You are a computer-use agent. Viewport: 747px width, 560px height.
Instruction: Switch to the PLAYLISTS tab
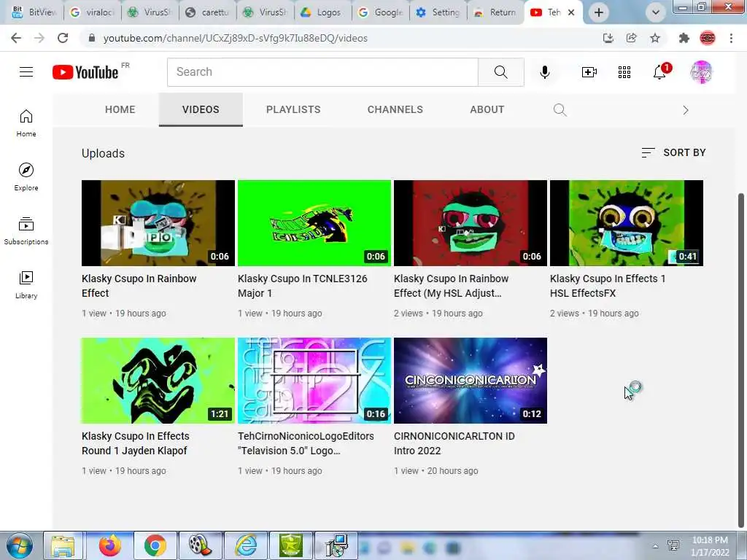pyautogui.click(x=293, y=109)
